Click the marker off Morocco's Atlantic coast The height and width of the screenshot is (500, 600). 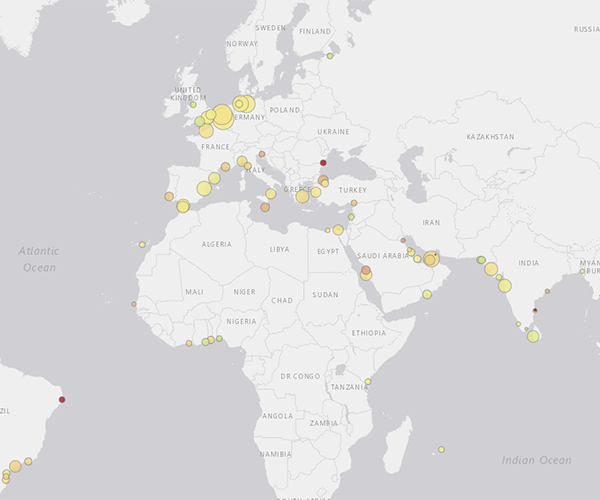click(x=142, y=244)
